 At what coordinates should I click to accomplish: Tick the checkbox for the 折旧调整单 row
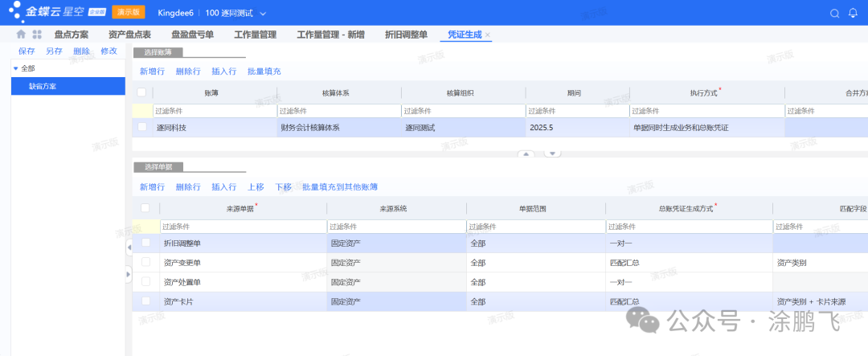click(145, 243)
